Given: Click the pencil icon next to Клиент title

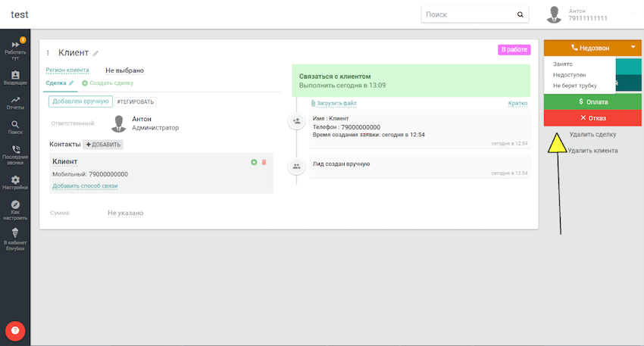Looking at the screenshot, I should (x=96, y=53).
